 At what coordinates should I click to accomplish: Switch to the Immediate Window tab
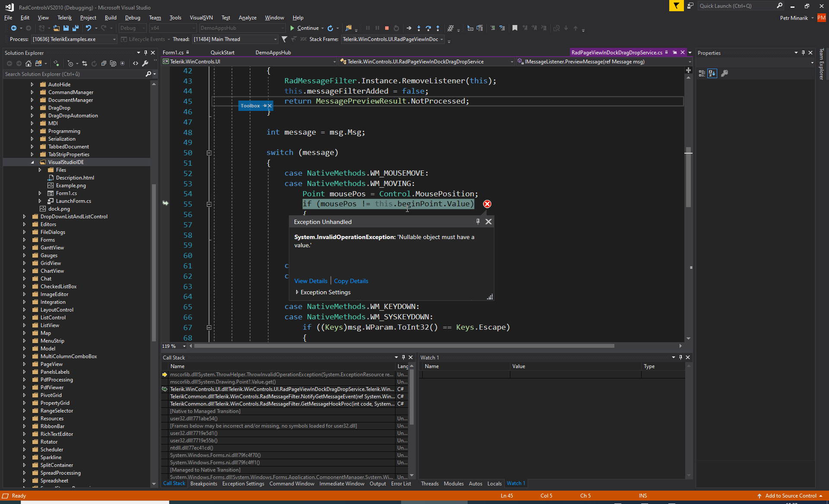point(342,484)
